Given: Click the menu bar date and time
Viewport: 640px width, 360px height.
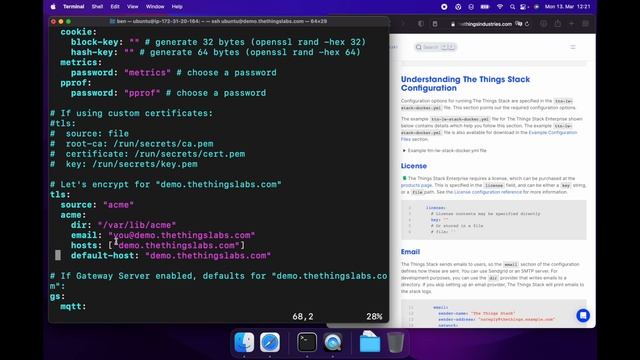Looking at the screenshot, I should click(567, 7).
